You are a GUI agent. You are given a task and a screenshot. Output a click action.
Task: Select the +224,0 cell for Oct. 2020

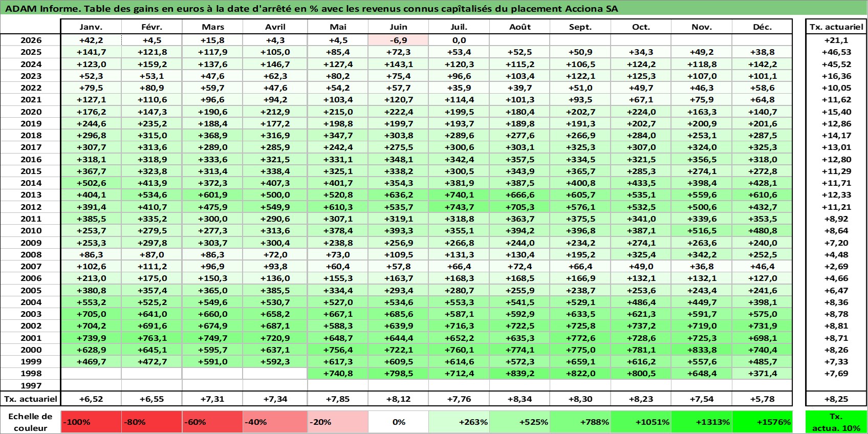click(x=641, y=112)
